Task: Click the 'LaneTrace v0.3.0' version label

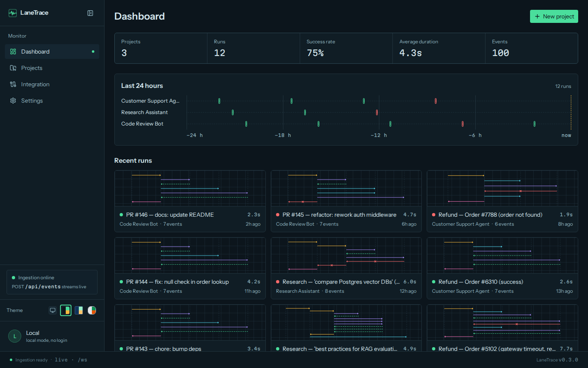Action: (557, 360)
